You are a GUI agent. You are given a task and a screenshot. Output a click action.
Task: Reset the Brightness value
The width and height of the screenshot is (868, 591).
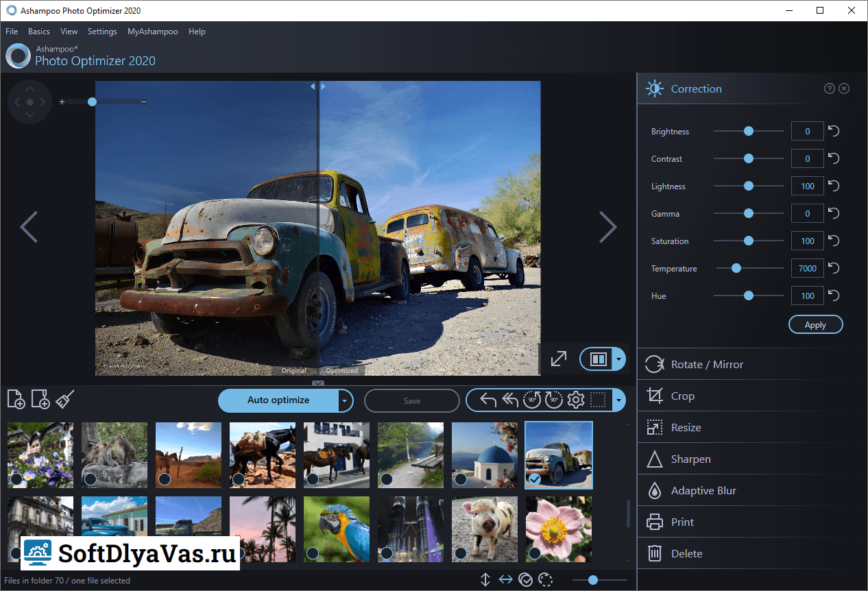[834, 131]
